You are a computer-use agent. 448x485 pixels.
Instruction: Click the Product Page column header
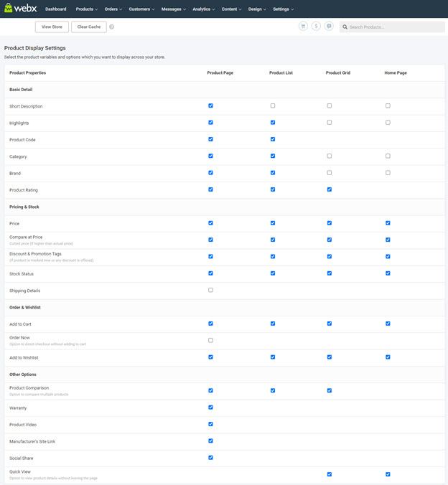pos(220,72)
